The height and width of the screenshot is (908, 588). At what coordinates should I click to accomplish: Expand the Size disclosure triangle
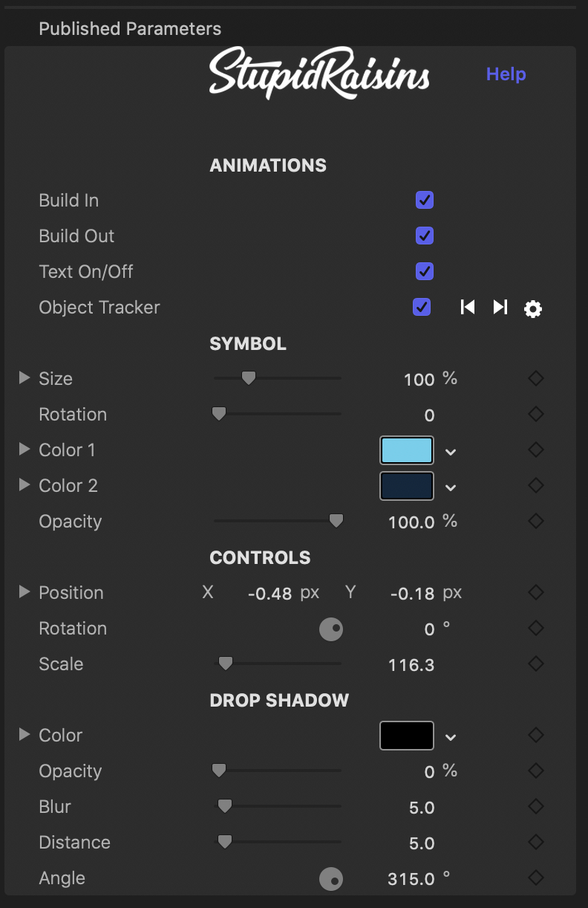point(24,378)
